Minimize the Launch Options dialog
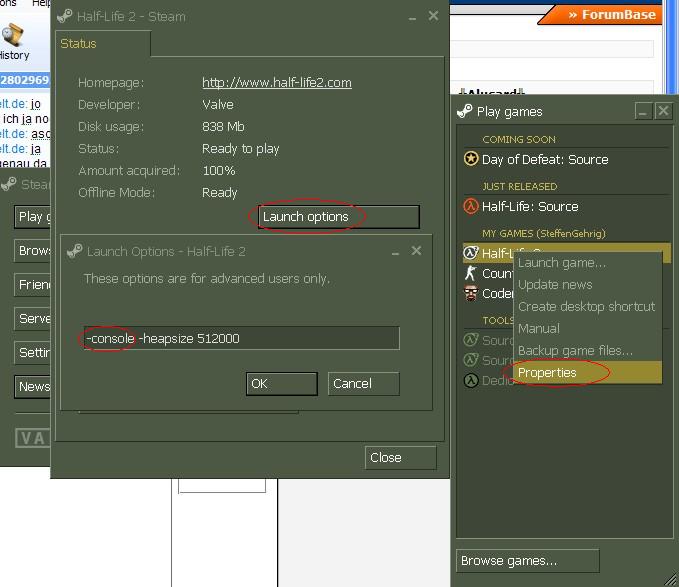The width and height of the screenshot is (679, 587). tap(395, 252)
